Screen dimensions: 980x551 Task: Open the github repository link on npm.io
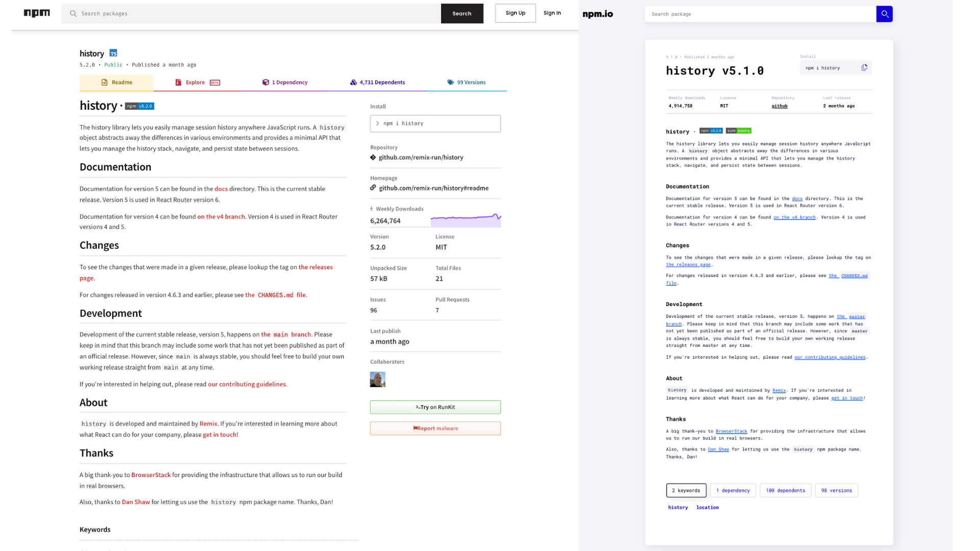(x=779, y=106)
